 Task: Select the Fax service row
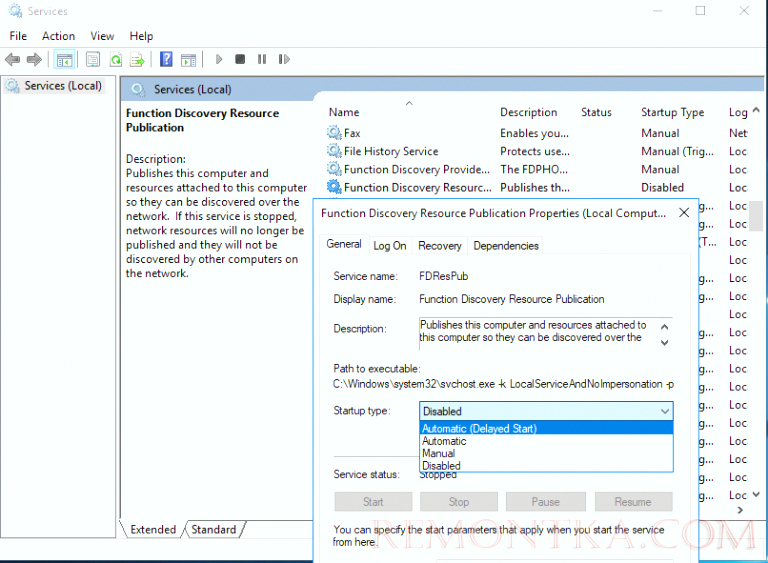[352, 133]
